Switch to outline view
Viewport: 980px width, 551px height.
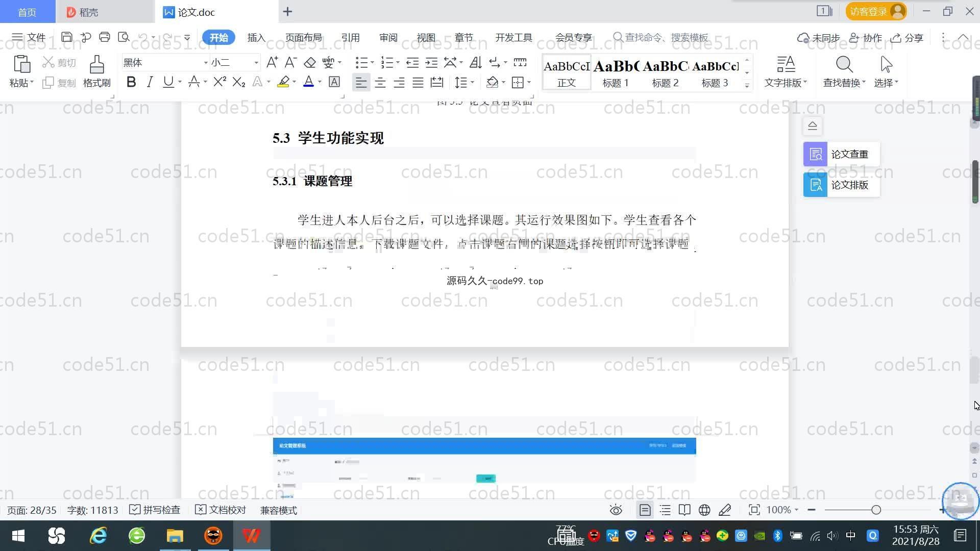(665, 510)
